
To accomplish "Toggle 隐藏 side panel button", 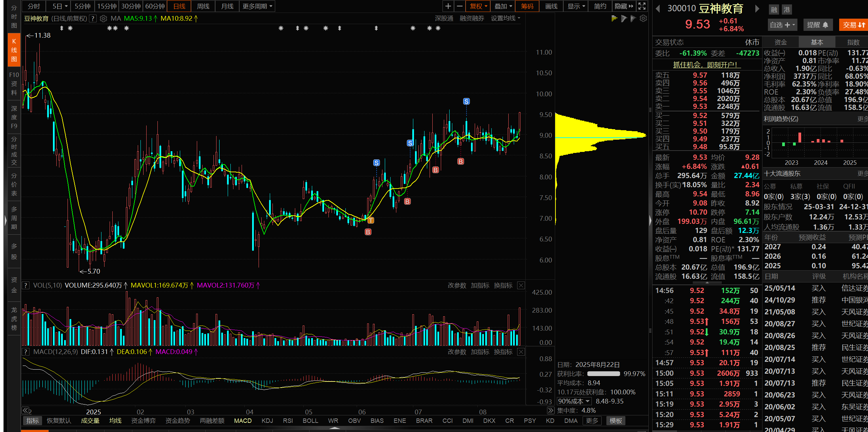I will pyautogui.click(x=624, y=6).
